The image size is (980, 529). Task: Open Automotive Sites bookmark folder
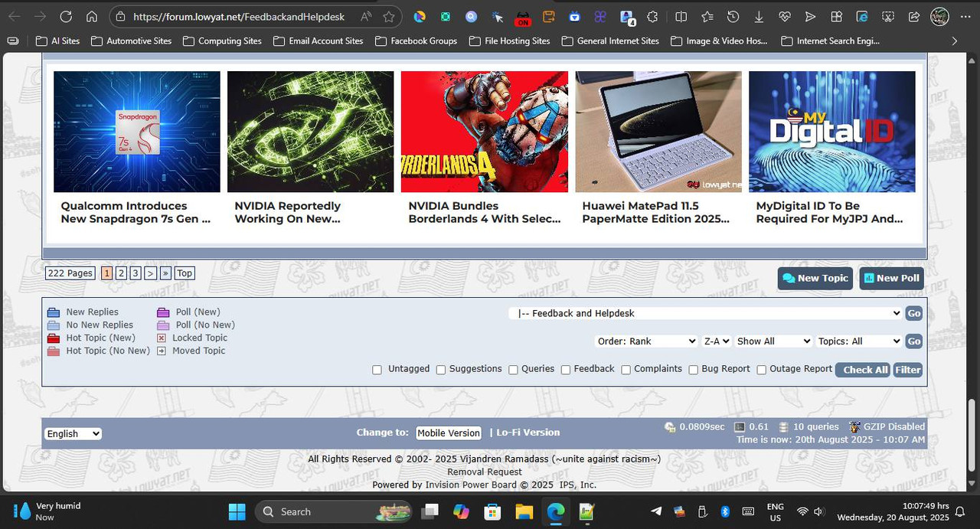pyautogui.click(x=131, y=41)
